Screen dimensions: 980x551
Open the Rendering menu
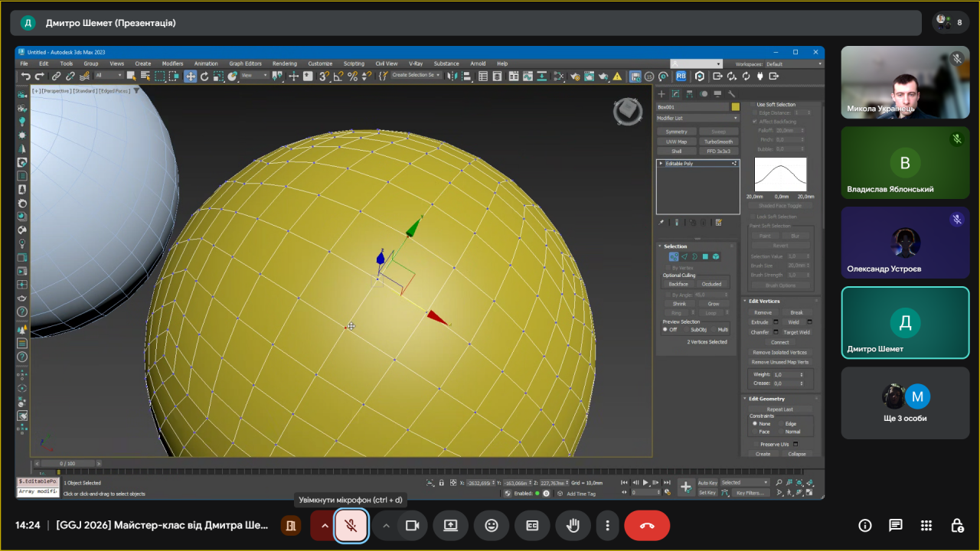[x=284, y=64]
